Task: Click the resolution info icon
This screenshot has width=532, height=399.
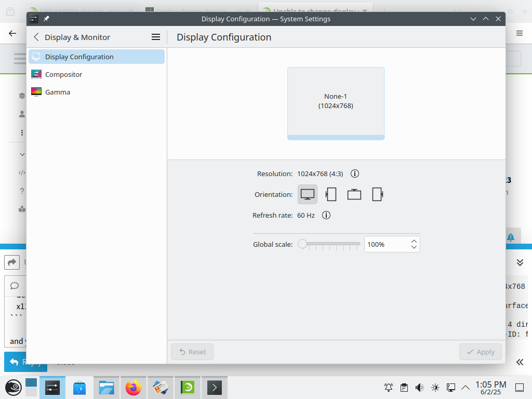Action: pyautogui.click(x=355, y=174)
